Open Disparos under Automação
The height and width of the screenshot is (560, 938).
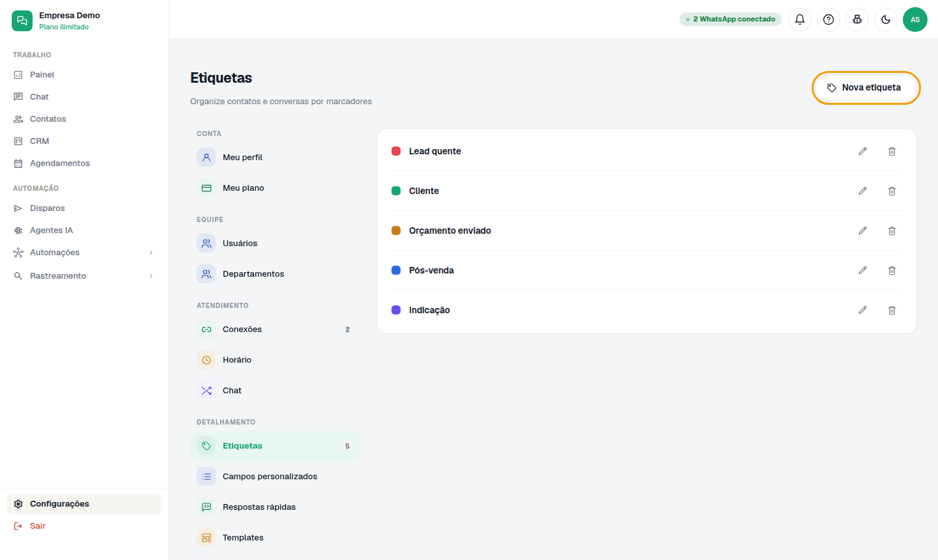click(x=84, y=208)
